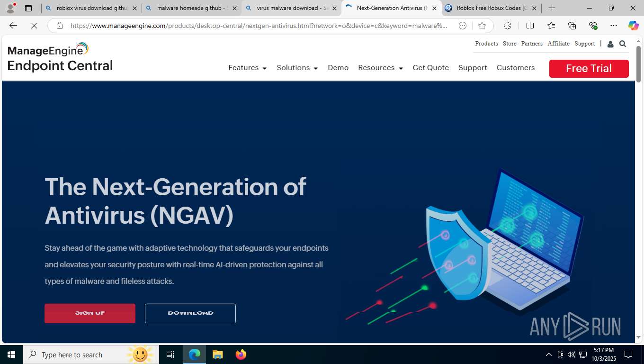Open a new tab with plus

[x=552, y=8]
